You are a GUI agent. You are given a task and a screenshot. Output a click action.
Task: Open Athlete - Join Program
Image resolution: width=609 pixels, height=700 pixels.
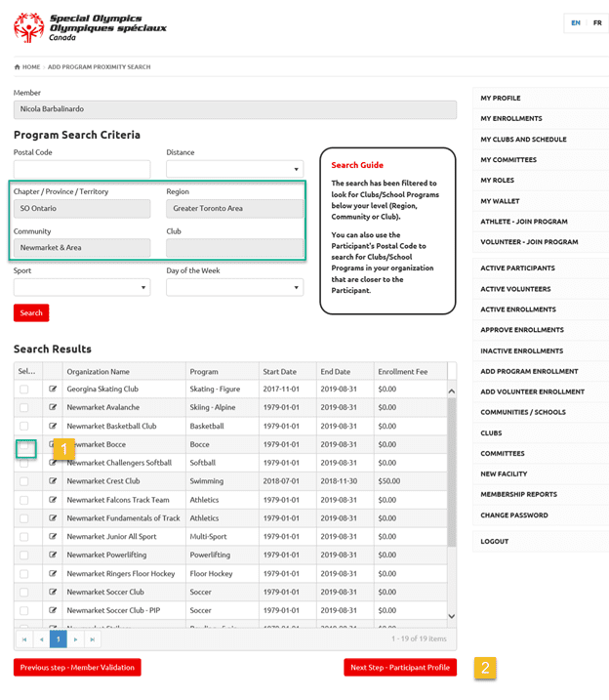click(524, 222)
